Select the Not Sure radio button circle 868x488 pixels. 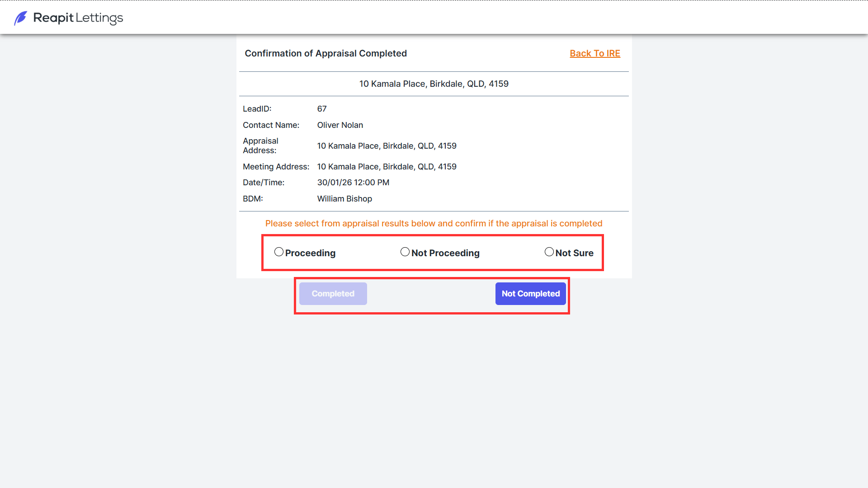tap(549, 252)
